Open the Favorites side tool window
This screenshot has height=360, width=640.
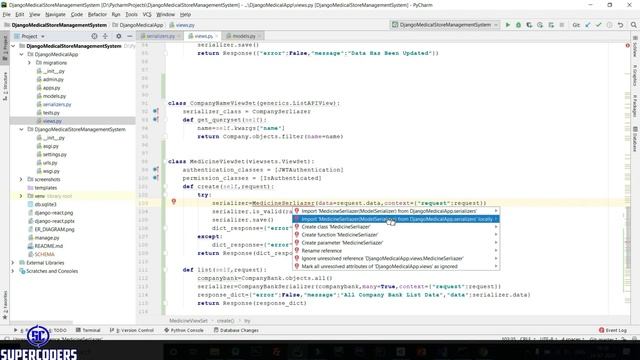point(5,305)
